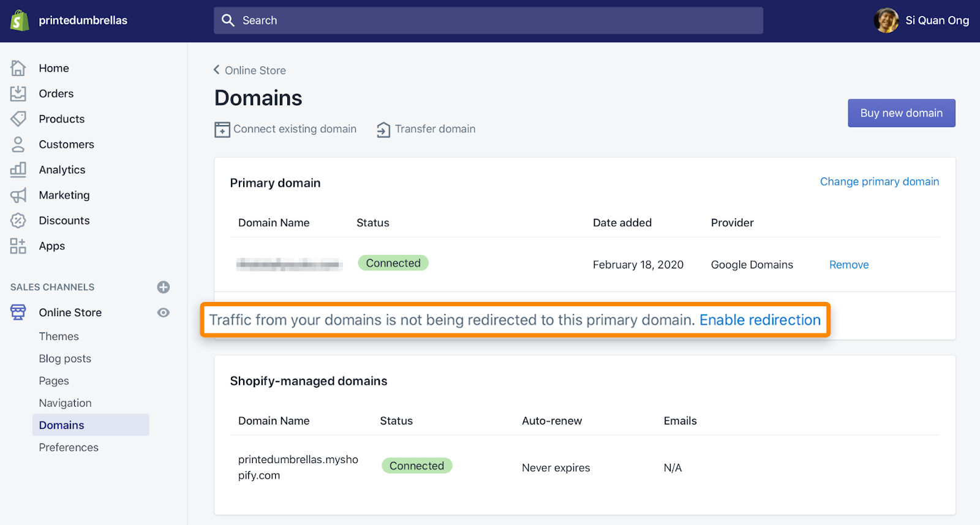The width and height of the screenshot is (980, 525).
Task: Open Home in the sidebar
Action: (x=54, y=68)
